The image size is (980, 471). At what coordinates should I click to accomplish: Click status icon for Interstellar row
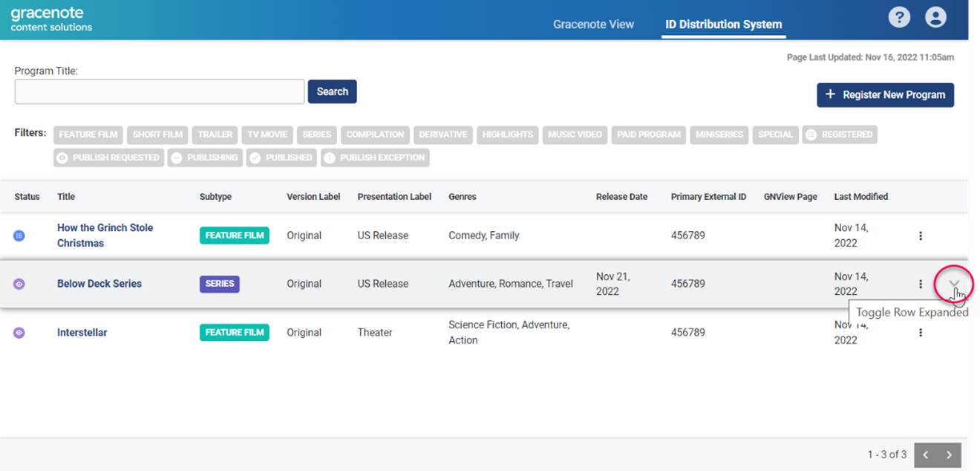pyautogui.click(x=19, y=333)
